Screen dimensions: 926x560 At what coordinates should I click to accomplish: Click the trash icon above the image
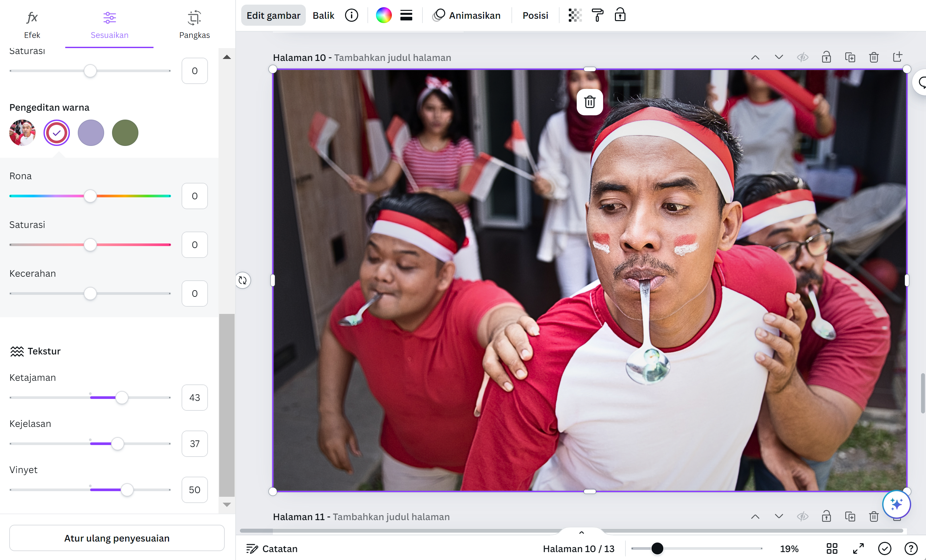(590, 102)
